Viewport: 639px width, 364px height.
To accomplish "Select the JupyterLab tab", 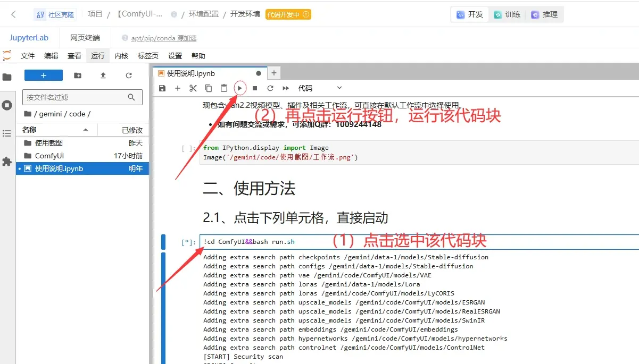I will coord(29,38).
